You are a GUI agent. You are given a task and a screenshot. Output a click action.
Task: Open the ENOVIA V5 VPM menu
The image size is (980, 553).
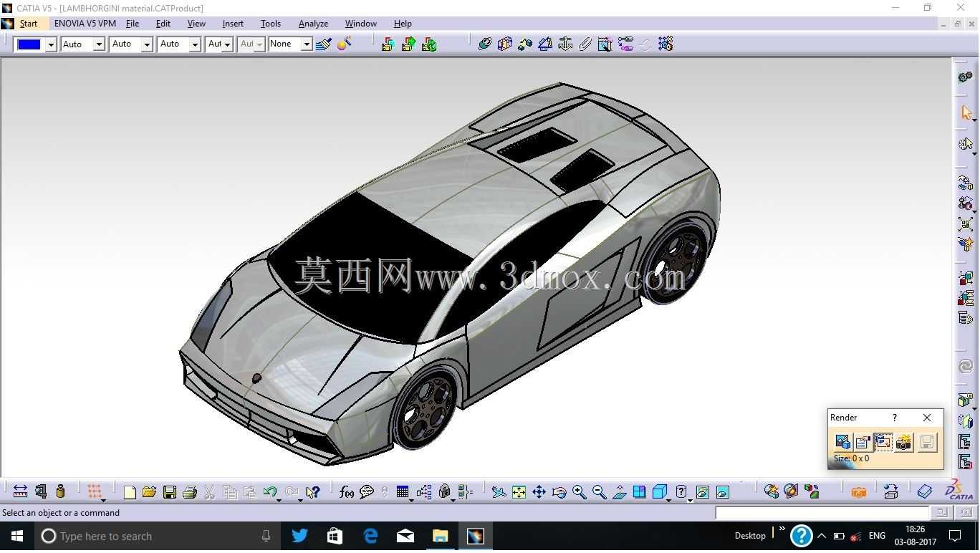click(85, 24)
